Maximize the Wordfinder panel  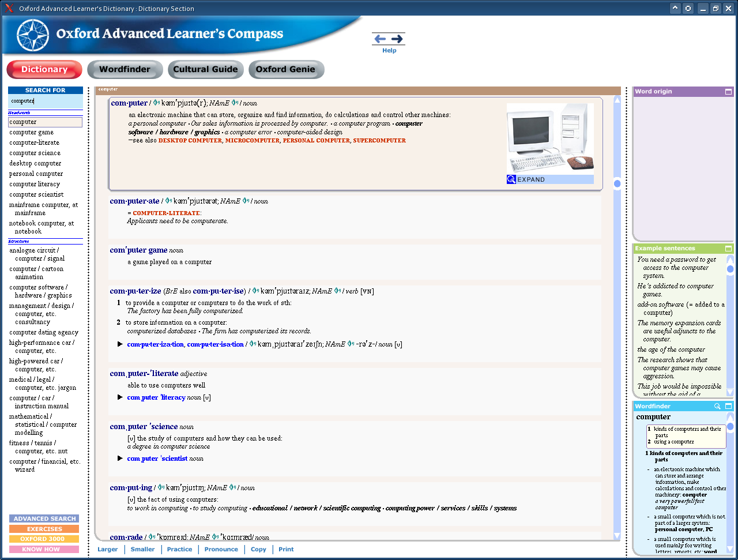[728, 406]
